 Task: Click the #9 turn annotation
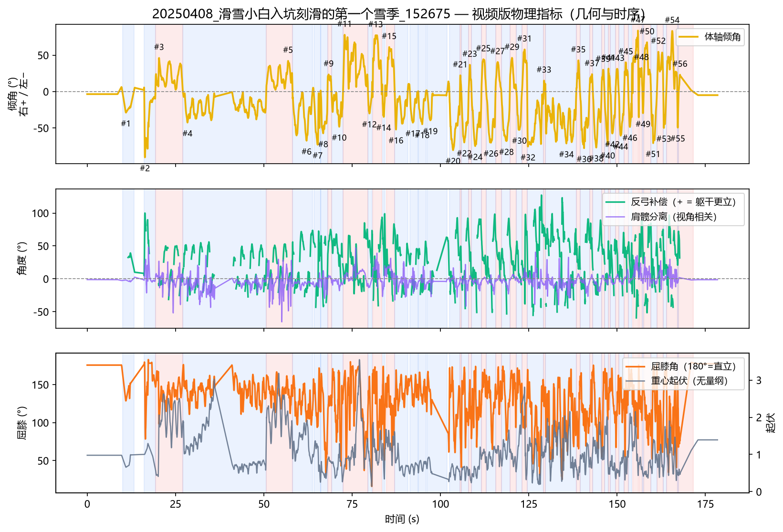[329, 63]
